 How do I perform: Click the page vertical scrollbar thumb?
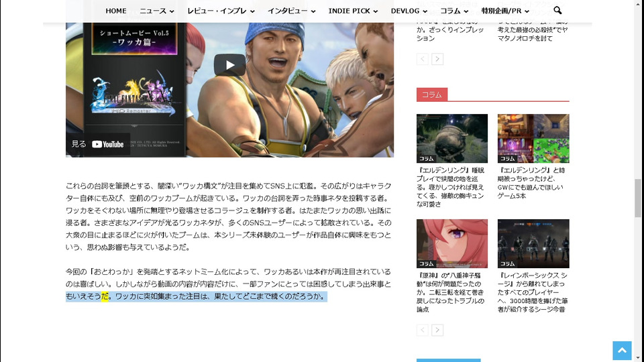coord(637,198)
